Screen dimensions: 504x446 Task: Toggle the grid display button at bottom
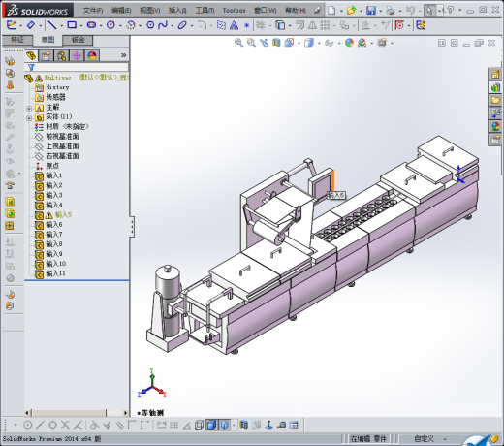[x=173, y=425]
